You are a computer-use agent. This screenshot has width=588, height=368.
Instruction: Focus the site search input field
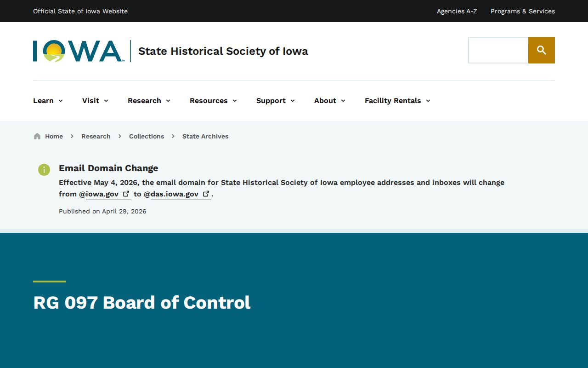tap(498, 50)
